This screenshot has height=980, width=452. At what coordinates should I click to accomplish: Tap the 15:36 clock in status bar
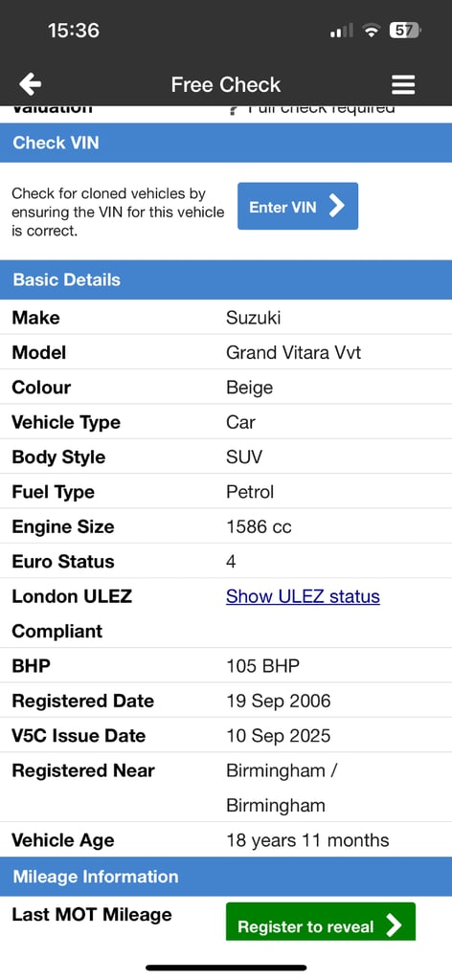coord(73,30)
